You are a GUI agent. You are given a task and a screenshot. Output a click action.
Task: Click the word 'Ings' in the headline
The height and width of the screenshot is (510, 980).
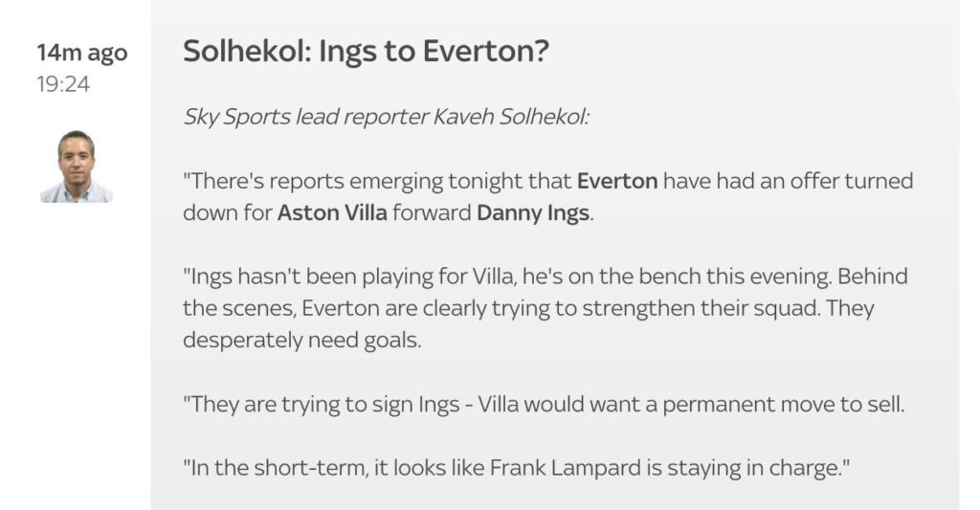[x=348, y=52]
